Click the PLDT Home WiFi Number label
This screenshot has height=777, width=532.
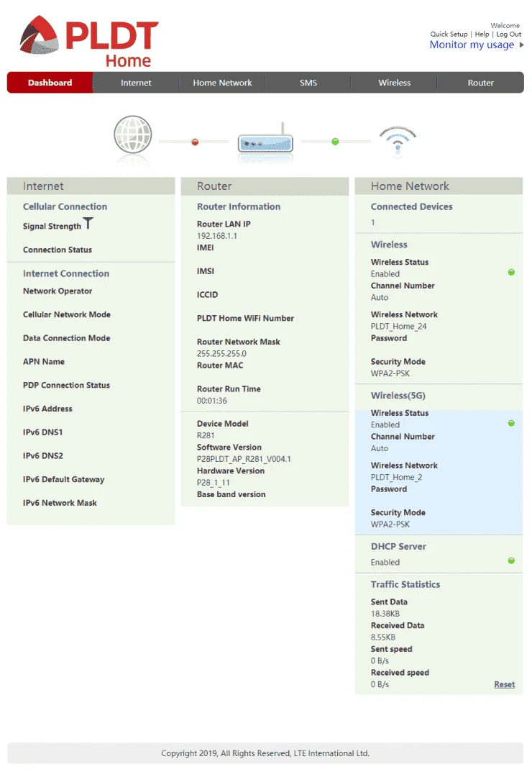click(245, 318)
